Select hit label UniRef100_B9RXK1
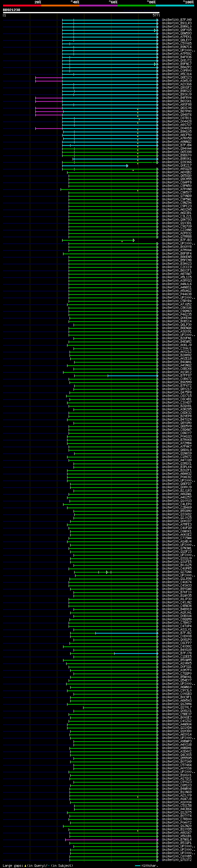This screenshot has height=868, width=197. click(177, 159)
